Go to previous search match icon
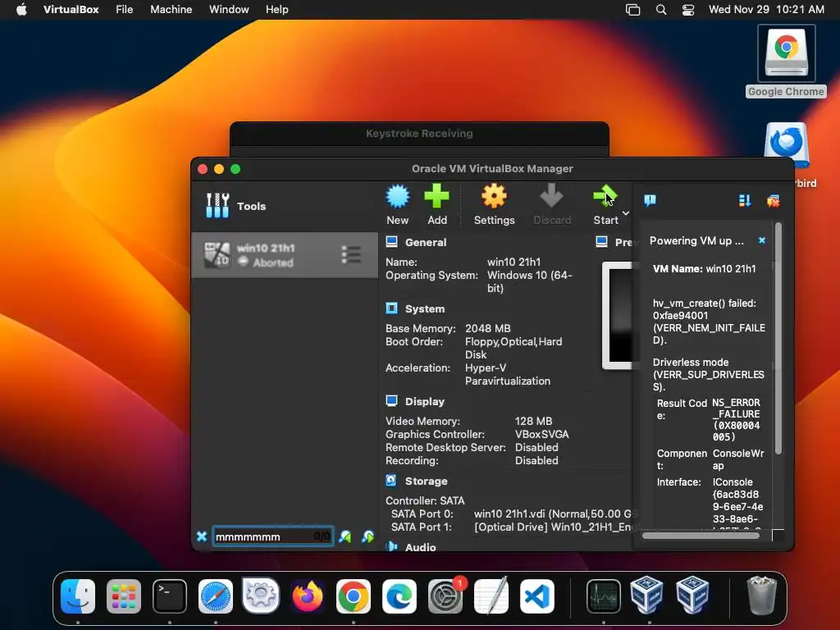840x630 pixels. [x=345, y=536]
